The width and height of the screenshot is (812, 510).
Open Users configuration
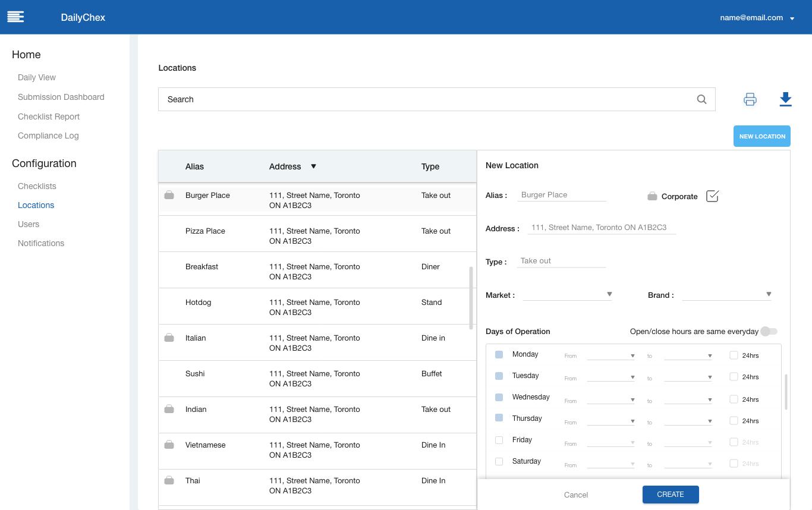click(x=29, y=224)
